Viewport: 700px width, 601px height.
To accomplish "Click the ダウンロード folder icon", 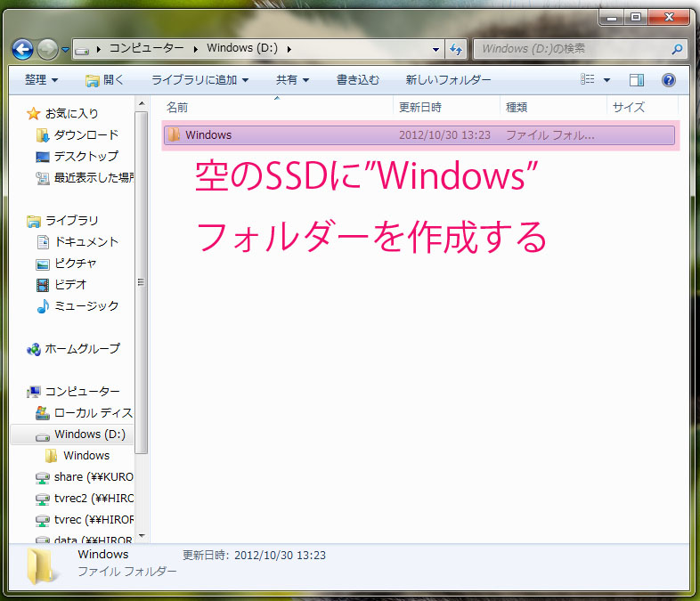I will [43, 135].
